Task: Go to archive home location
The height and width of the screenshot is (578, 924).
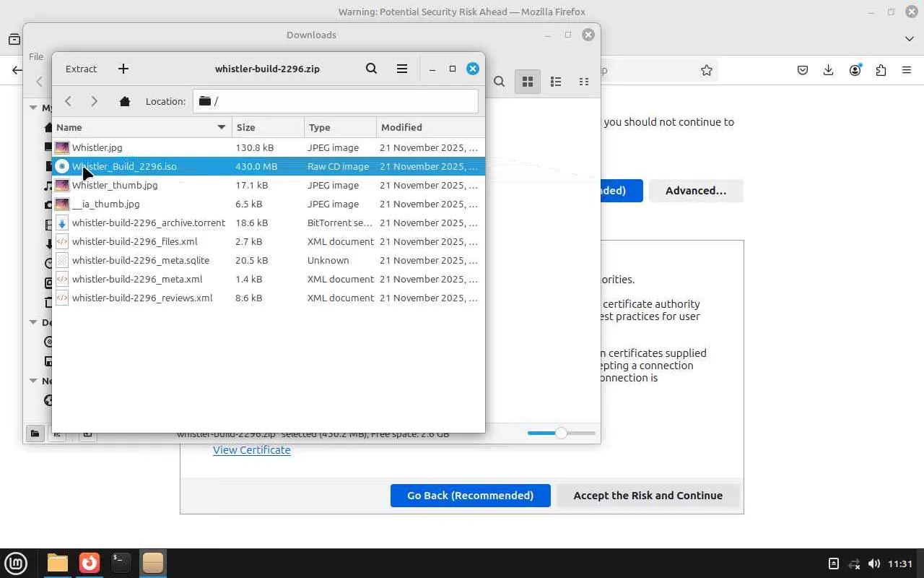Action: [x=125, y=101]
